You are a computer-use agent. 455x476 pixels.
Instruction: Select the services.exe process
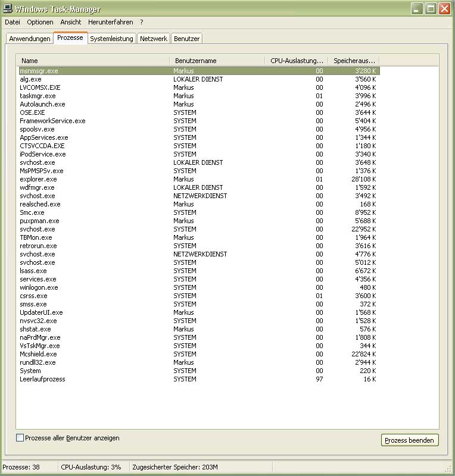199,279
